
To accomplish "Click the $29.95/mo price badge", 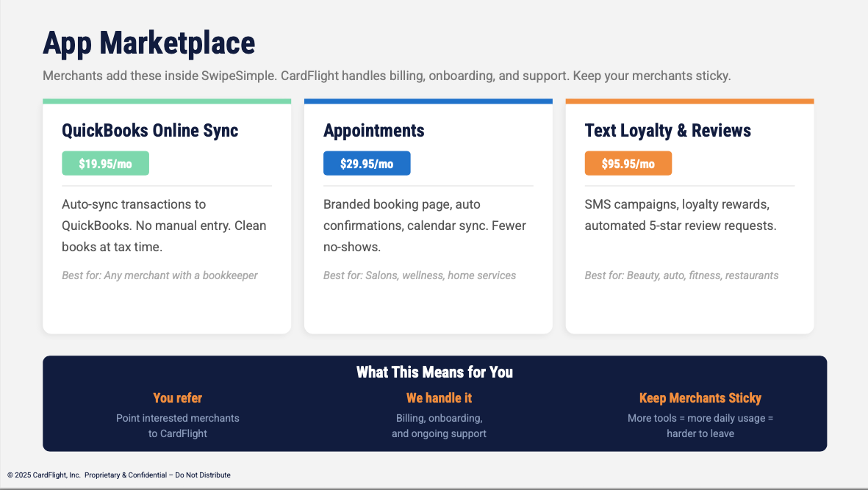I will pos(367,163).
